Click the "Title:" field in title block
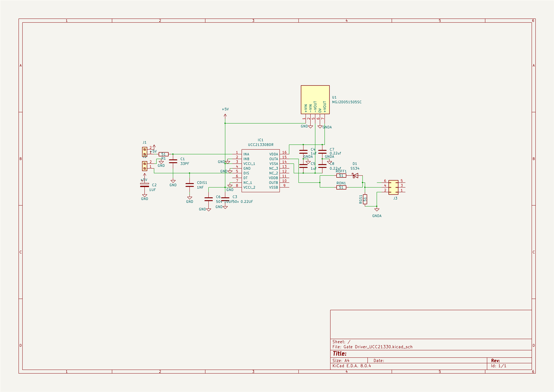This screenshot has height=392, width=554. click(340, 354)
